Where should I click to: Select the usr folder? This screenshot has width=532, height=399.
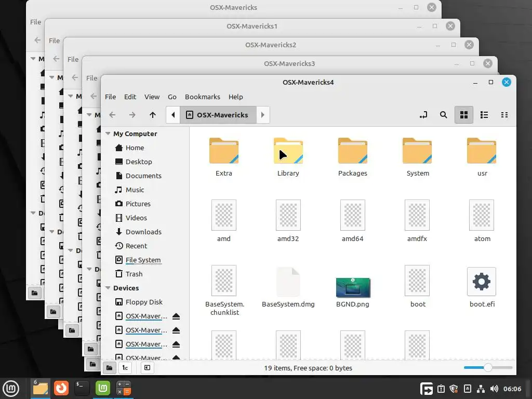pos(482,157)
